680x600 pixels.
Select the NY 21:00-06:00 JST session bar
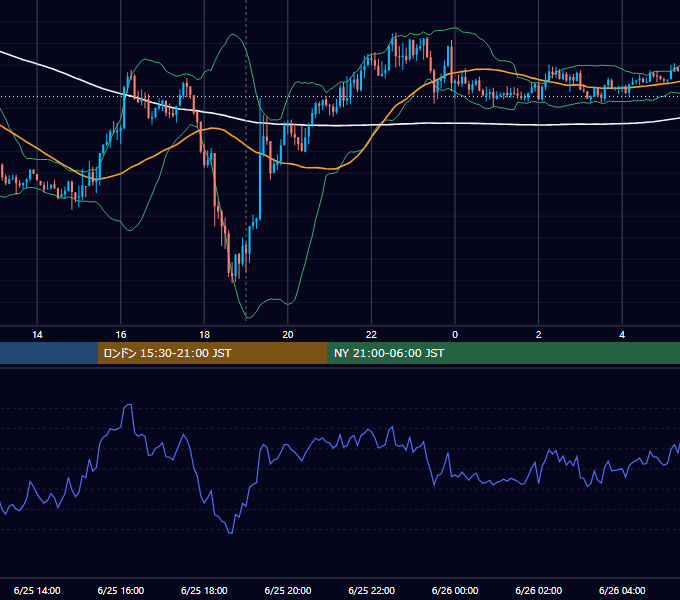pyautogui.click(x=503, y=353)
